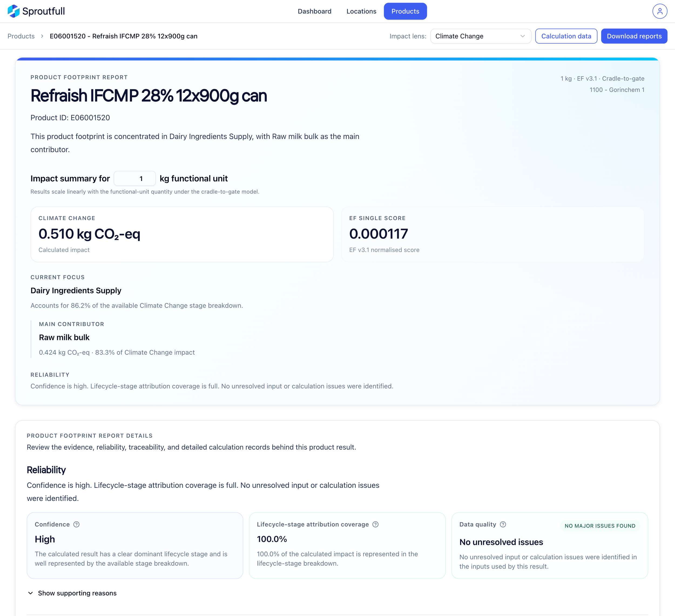
Task: Click the EF v3.1 normalised score caption
Action: 384,250
